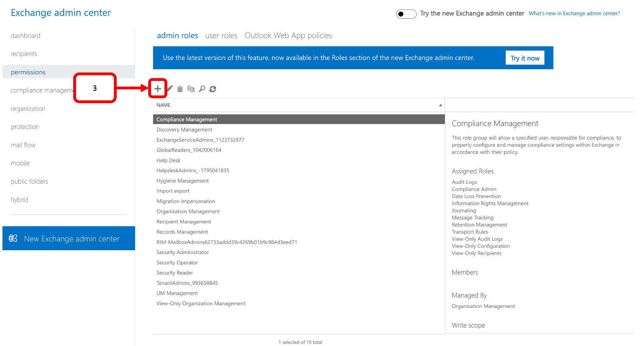
Task: Open the New Exchange admin center banner
Action: click(x=72, y=239)
